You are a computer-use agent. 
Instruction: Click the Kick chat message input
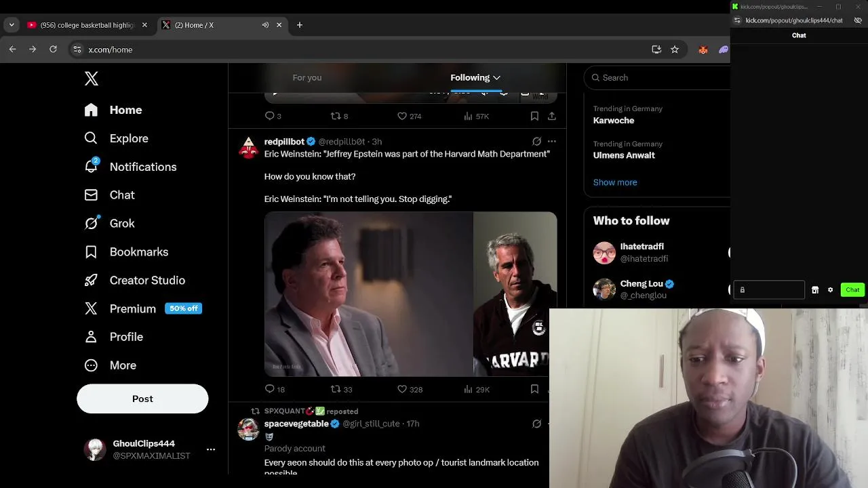point(768,290)
